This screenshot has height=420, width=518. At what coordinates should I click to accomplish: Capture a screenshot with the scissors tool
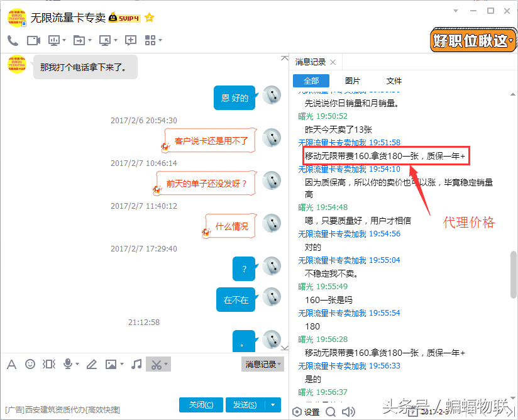point(155,364)
